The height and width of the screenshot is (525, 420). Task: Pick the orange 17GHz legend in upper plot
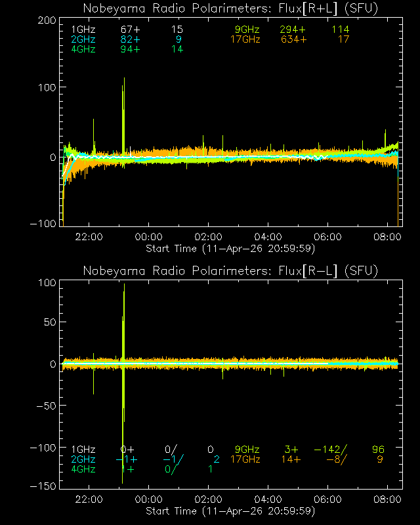[x=245, y=39]
